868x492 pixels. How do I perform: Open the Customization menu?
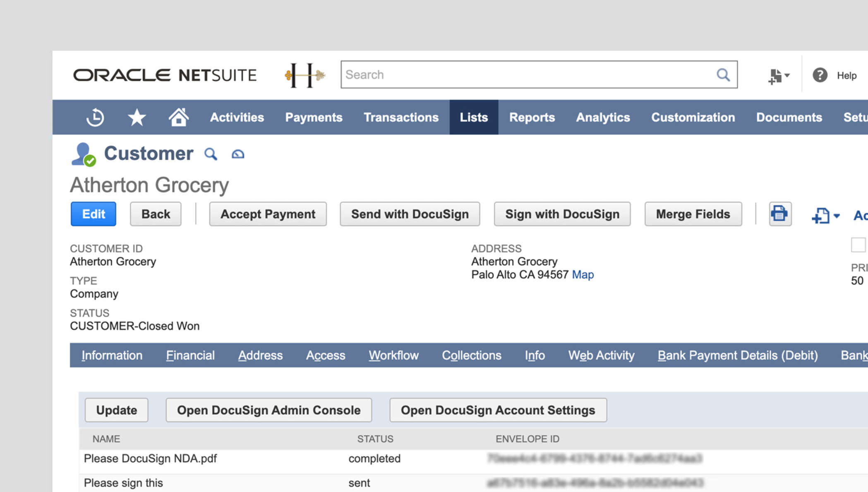click(x=693, y=117)
